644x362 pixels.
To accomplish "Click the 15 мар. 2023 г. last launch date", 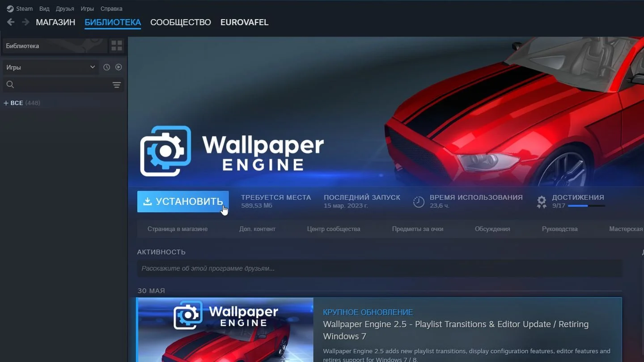I will (346, 206).
